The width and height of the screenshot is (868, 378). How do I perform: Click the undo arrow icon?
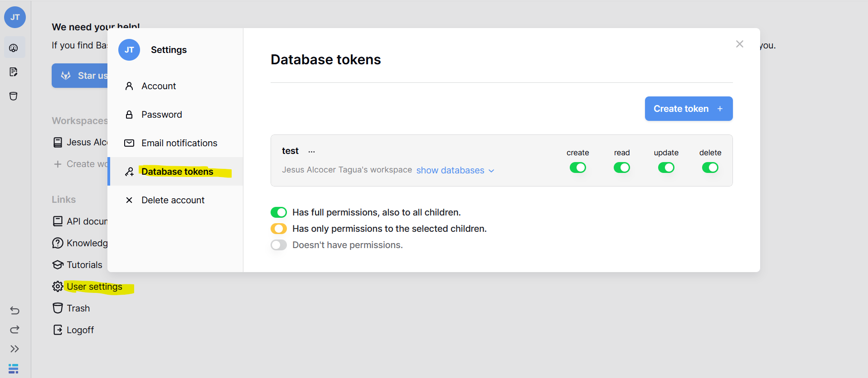15,310
